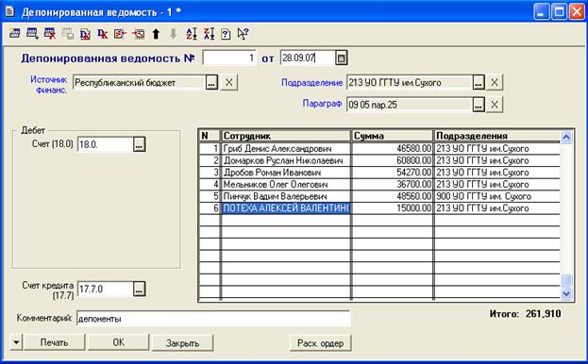The height and width of the screenshot is (364, 588).
Task: Click the amount cell 46580.00
Action: coord(393,149)
